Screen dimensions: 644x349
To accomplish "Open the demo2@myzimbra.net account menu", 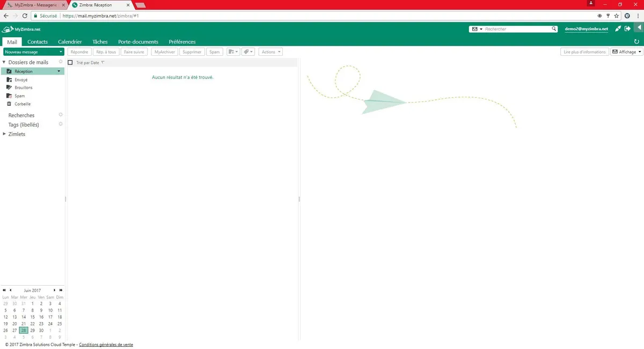I will pos(587,29).
